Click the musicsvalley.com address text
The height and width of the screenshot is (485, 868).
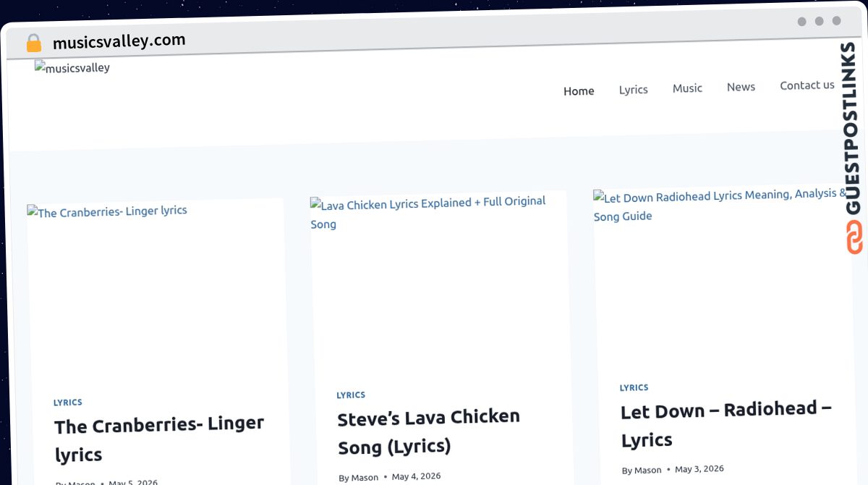coord(119,41)
